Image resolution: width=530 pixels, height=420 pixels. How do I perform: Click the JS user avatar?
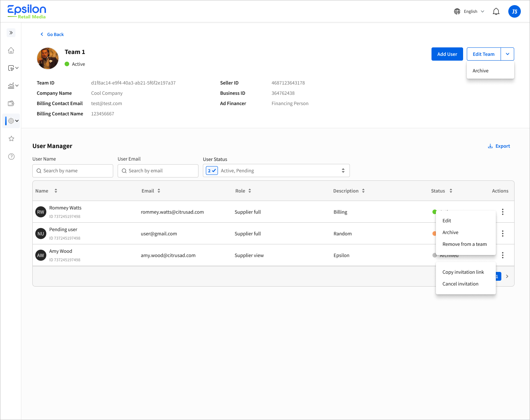514,11
